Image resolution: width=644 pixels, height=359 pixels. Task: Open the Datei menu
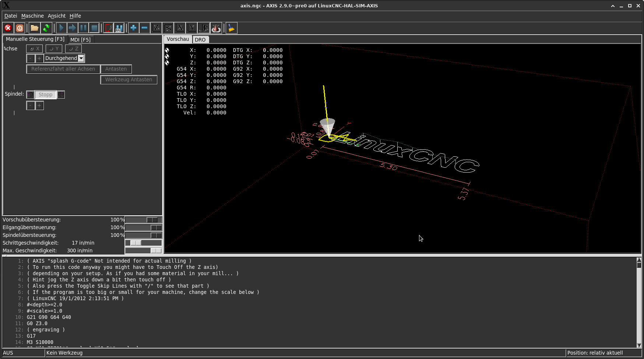point(11,16)
